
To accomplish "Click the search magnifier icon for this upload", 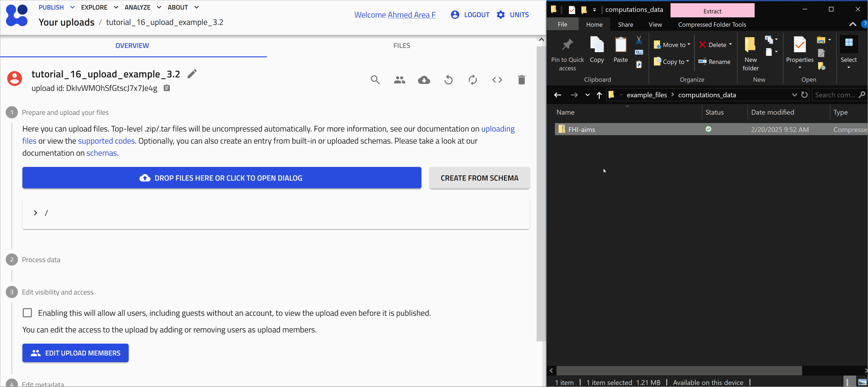I will click(x=375, y=80).
